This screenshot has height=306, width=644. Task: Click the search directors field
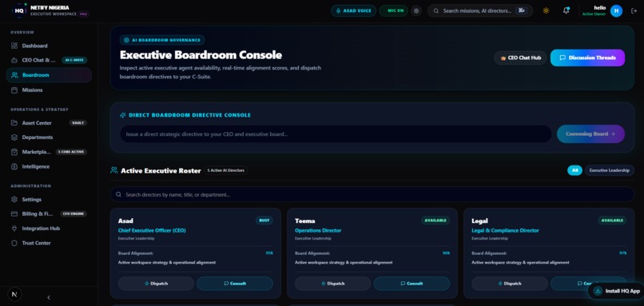[x=372, y=195]
